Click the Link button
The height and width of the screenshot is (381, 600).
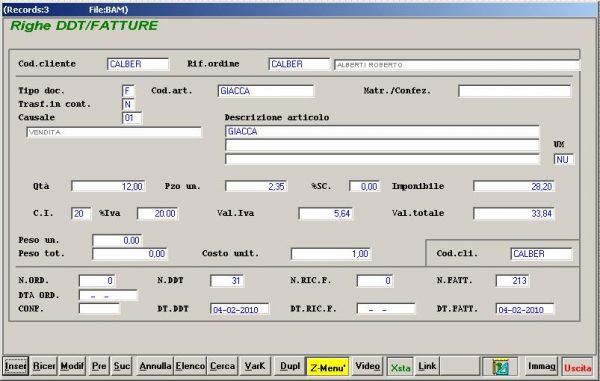[427, 366]
